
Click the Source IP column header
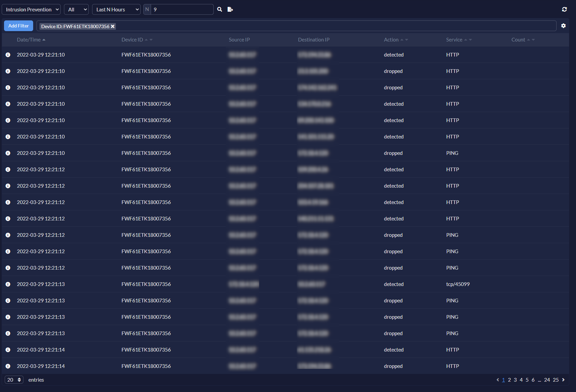239,40
